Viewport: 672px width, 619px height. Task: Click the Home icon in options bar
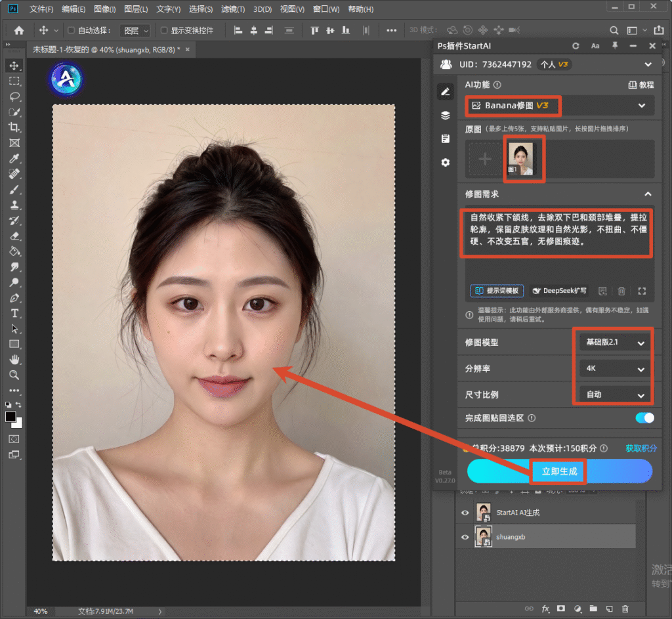19,30
